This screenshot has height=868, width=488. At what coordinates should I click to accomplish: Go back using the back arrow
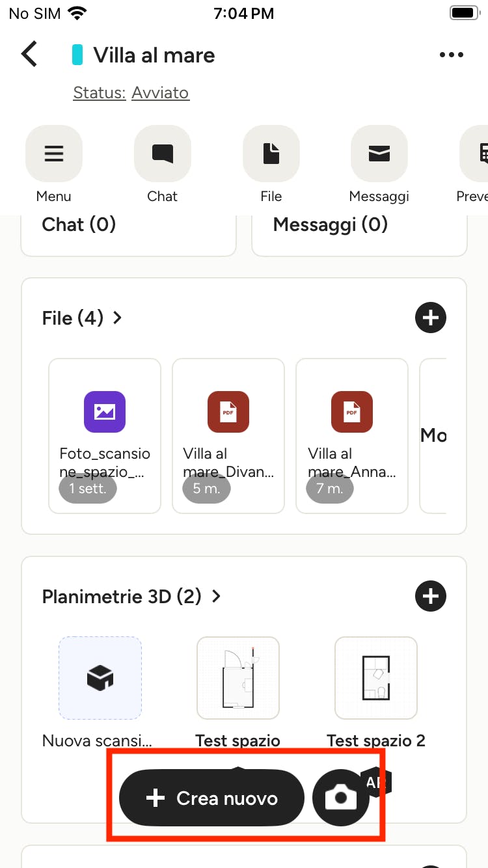(30, 55)
